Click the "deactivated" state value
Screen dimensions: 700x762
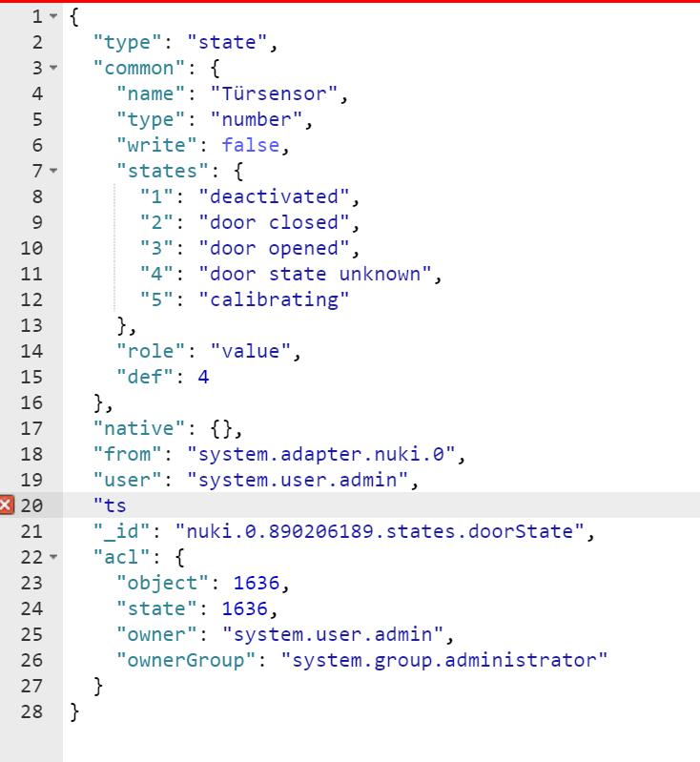pyautogui.click(x=274, y=196)
